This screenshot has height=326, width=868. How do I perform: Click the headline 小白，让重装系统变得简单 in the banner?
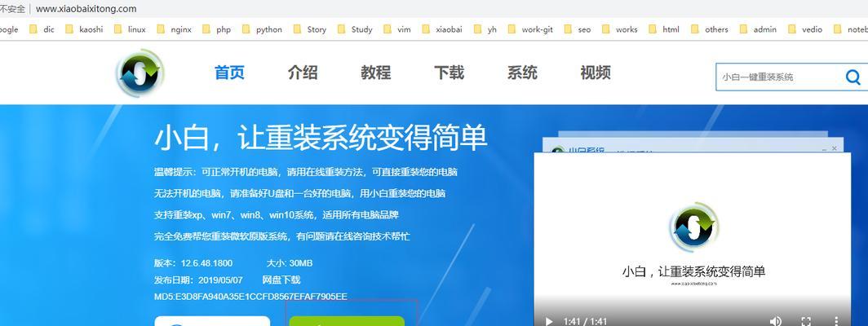pyautogui.click(x=321, y=137)
